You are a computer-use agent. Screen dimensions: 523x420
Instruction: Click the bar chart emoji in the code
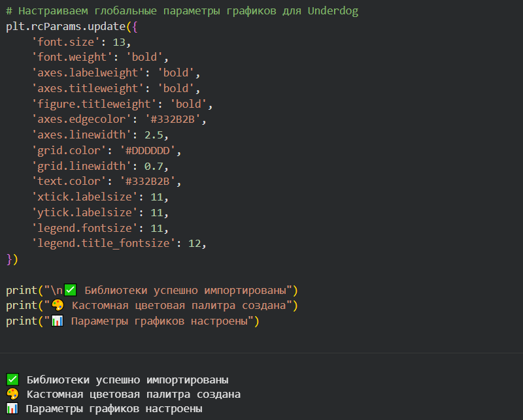point(58,321)
